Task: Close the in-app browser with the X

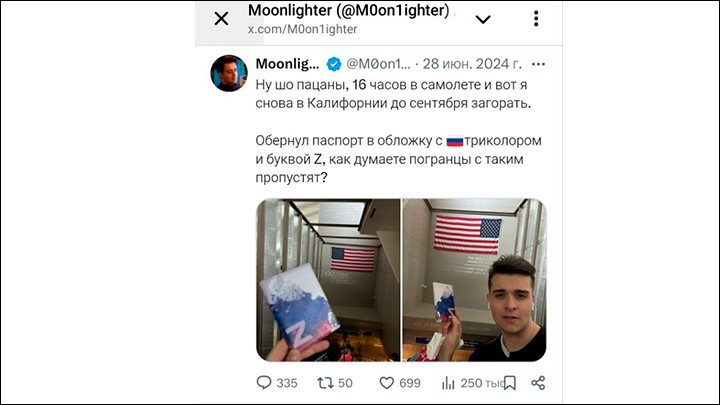Action: [x=221, y=19]
